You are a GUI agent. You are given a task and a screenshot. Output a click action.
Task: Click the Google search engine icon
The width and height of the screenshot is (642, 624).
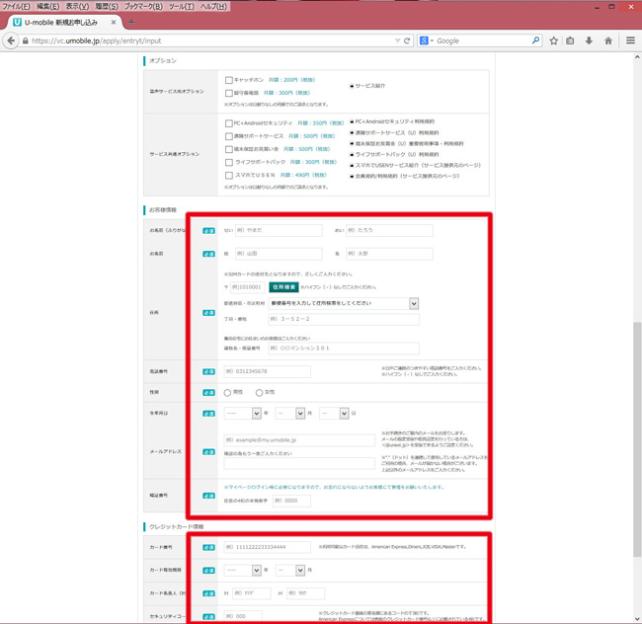pos(424,41)
